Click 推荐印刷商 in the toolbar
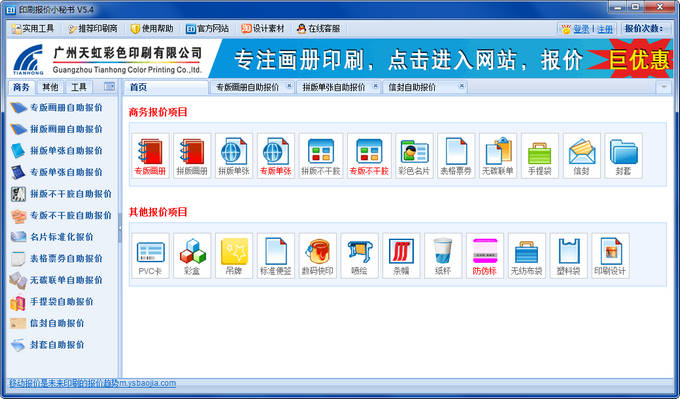The image size is (680, 399). tap(92, 29)
